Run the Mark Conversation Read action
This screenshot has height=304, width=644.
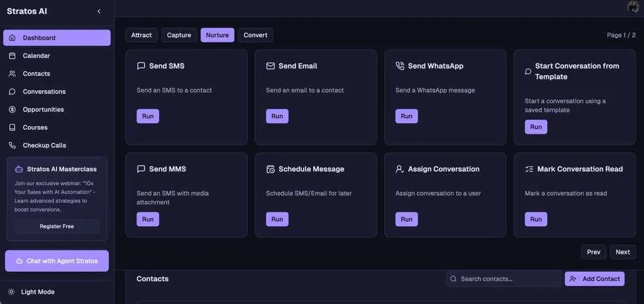[x=536, y=219]
